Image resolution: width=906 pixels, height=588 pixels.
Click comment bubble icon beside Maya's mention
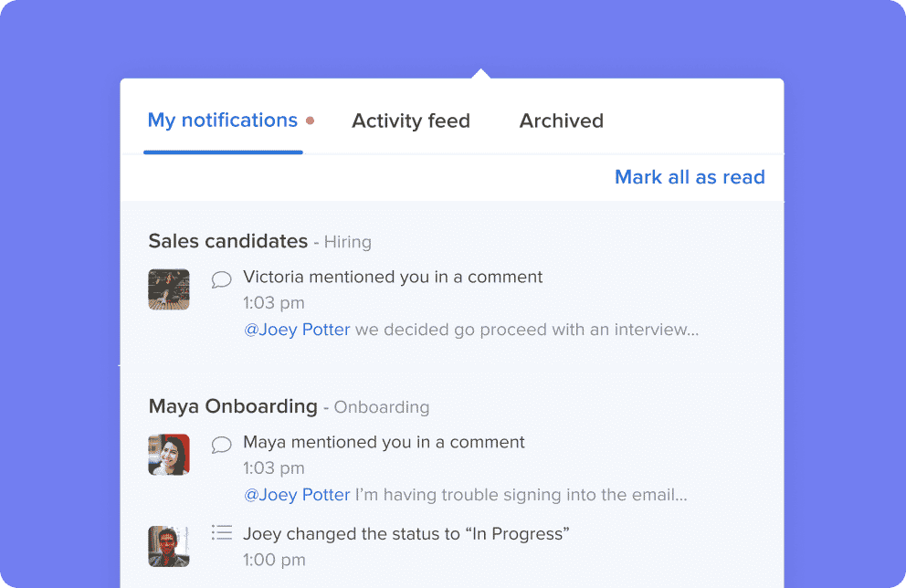click(221, 445)
